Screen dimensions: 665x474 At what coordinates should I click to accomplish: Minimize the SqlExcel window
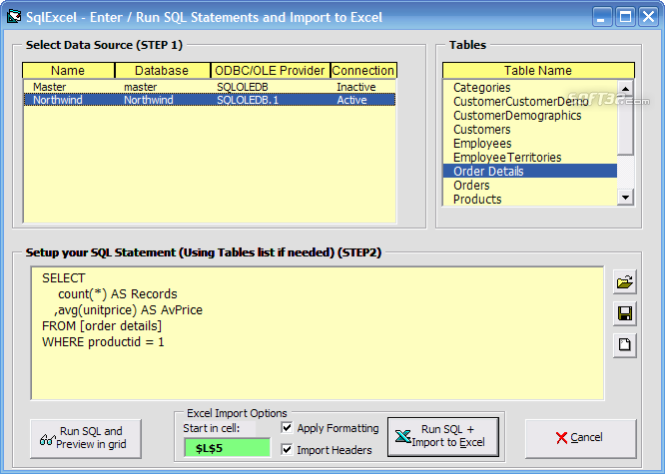(602, 17)
